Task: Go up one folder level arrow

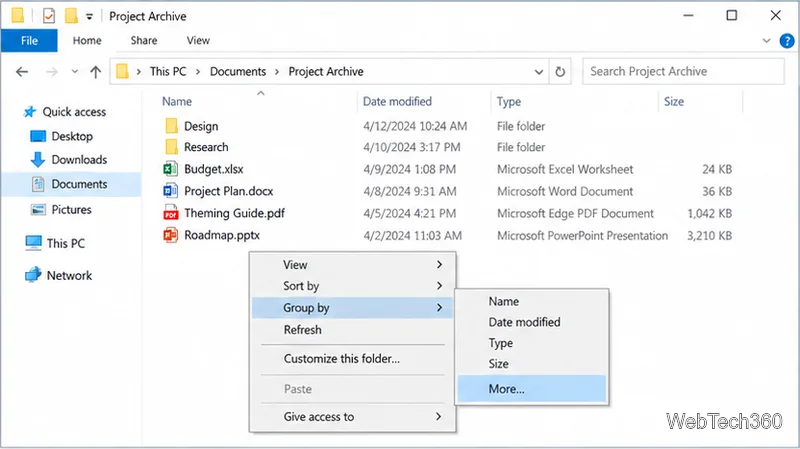Action: (x=95, y=71)
